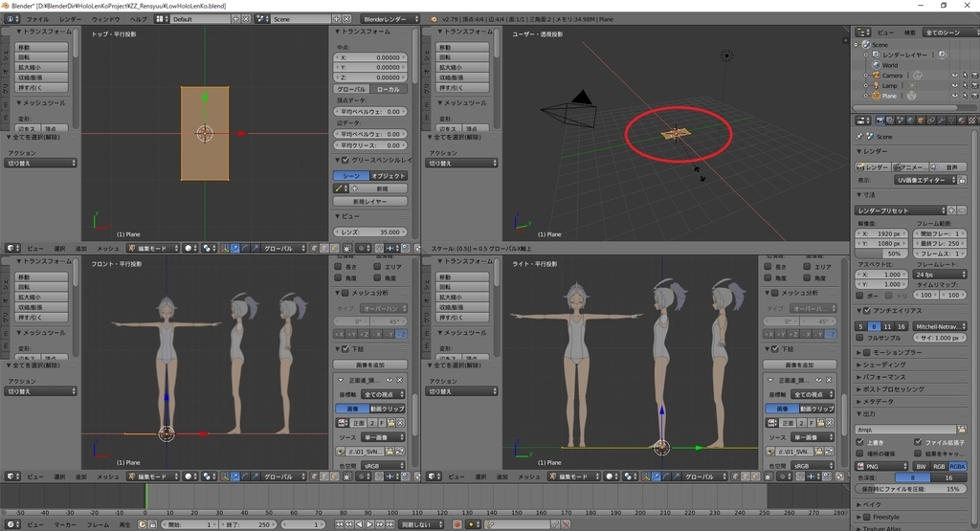Toggle the 上書き checkbox
980x531 pixels.
click(x=859, y=442)
